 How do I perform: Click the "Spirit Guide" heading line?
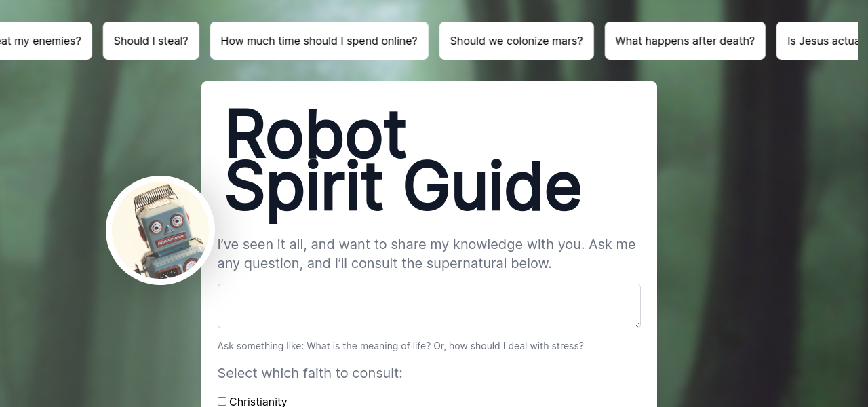click(x=402, y=187)
